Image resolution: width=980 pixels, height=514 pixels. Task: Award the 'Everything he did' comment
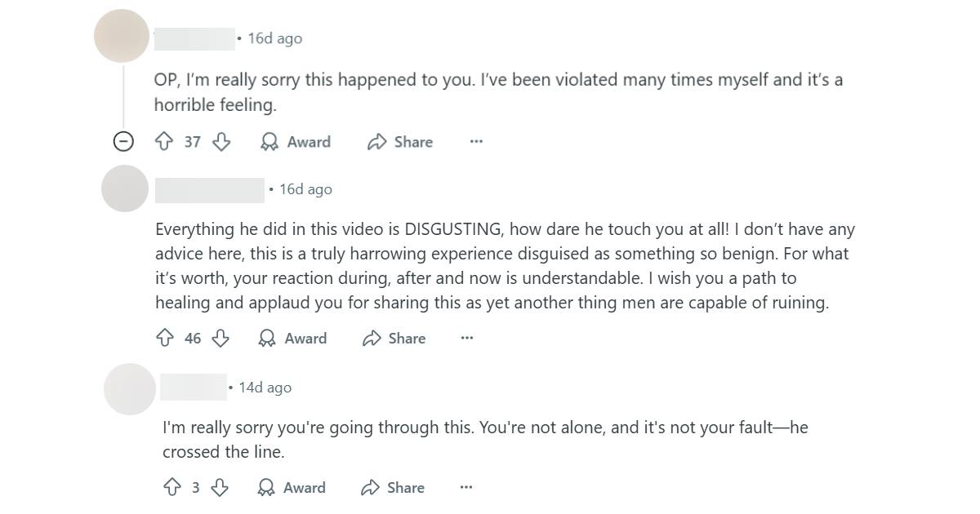coord(292,339)
